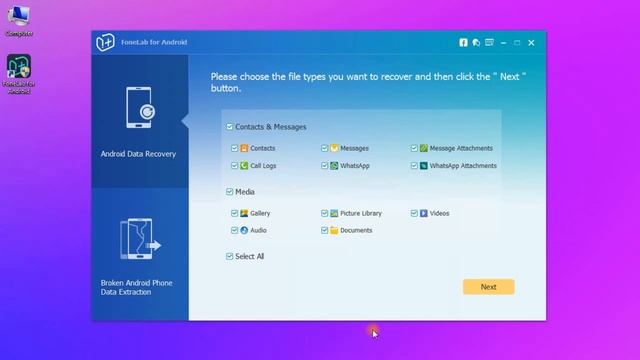Click the green Call Logs phone icon
The image size is (640, 360).
tap(244, 166)
